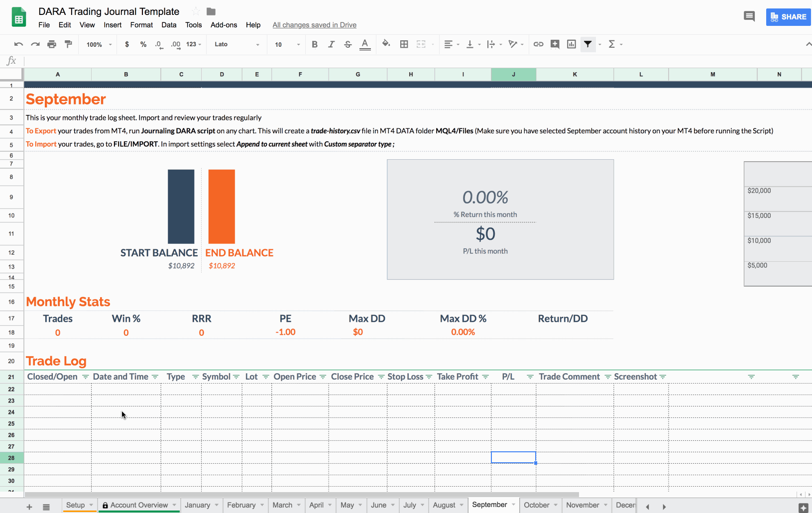
Task: Move document to folder
Action: pos(211,11)
